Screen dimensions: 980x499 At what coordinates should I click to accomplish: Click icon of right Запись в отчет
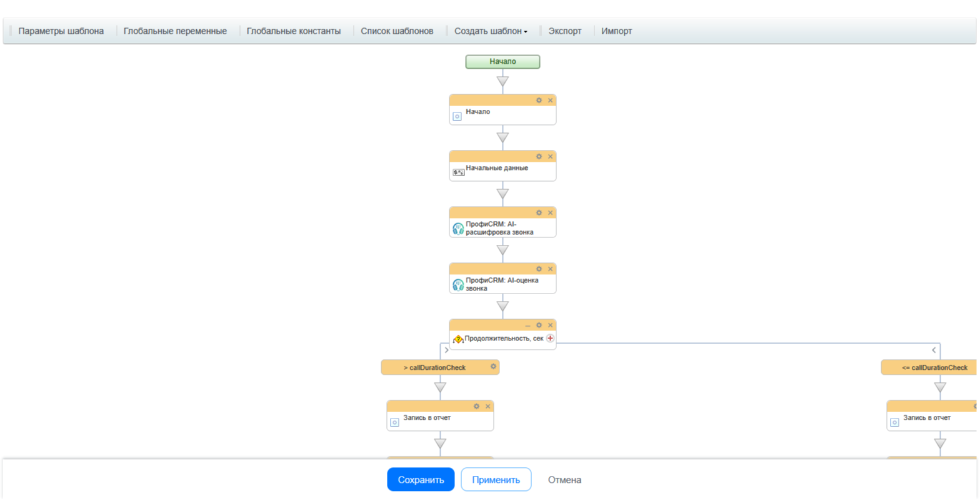[894, 422]
